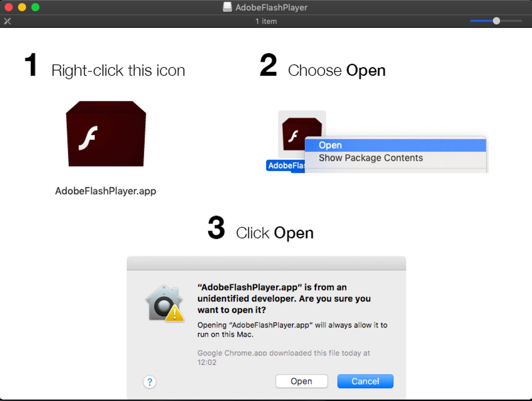Close the AdobeFlashPlayer window with red button
The image size is (532, 401).
pyautogui.click(x=8, y=7)
